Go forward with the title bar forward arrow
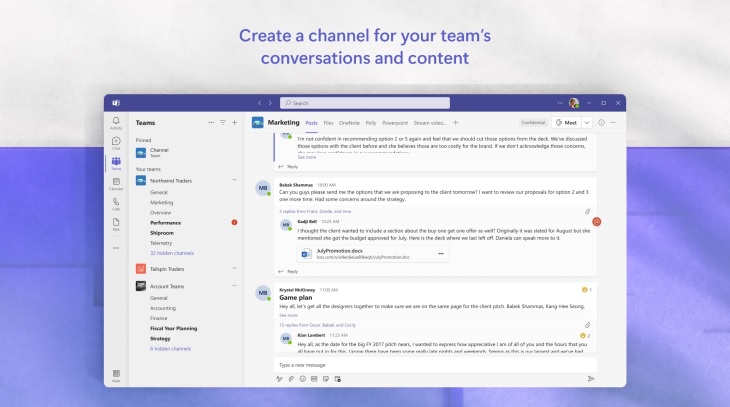Image resolution: width=730 pixels, height=407 pixels. (x=270, y=103)
